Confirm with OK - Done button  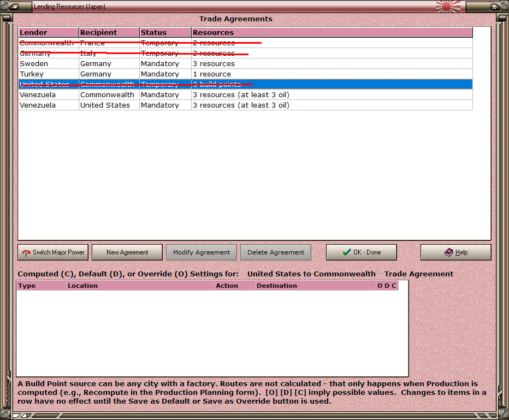click(362, 252)
